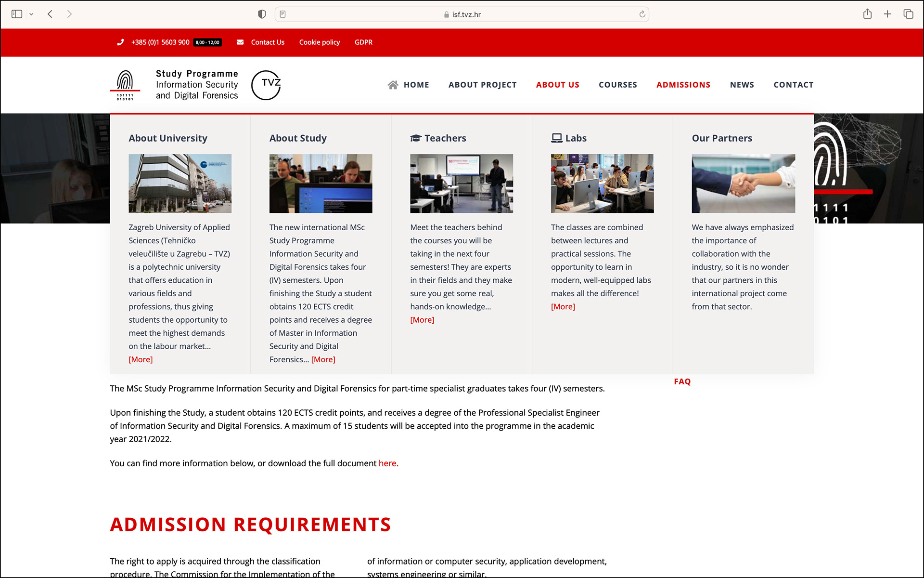Viewport: 924px width, 578px height.
Task: Open the Share icon in toolbar
Action: 867,14
